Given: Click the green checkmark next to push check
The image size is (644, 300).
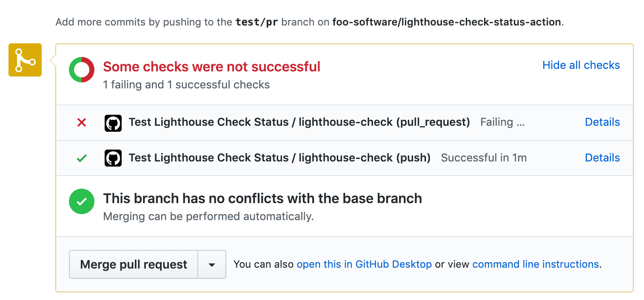Looking at the screenshot, I should tap(81, 158).
